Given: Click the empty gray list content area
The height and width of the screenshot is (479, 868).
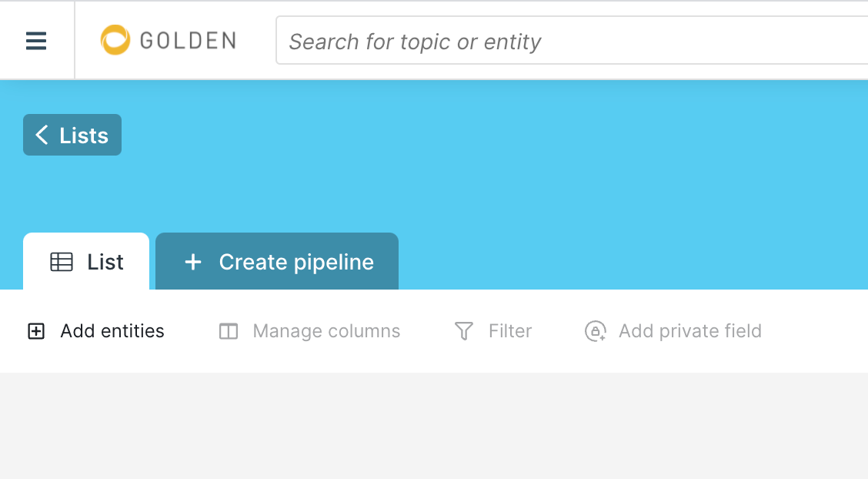Looking at the screenshot, I should tap(434, 425).
